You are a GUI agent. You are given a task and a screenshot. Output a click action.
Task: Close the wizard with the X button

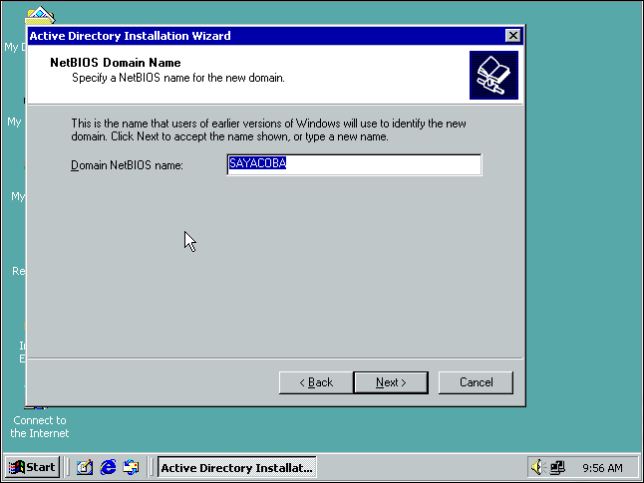pos(513,36)
